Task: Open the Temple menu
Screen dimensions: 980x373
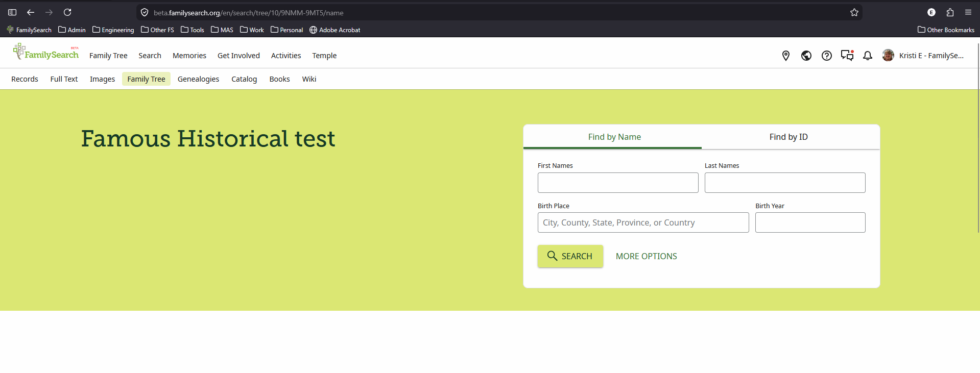Action: (x=324, y=56)
